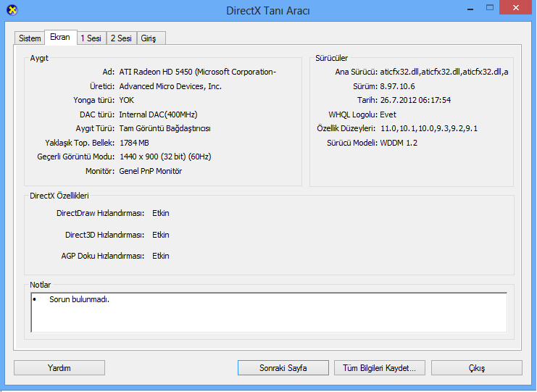Select the 'Sorun bulunmadı.' note text
Viewport: 537px width, 392px height.
(x=79, y=299)
